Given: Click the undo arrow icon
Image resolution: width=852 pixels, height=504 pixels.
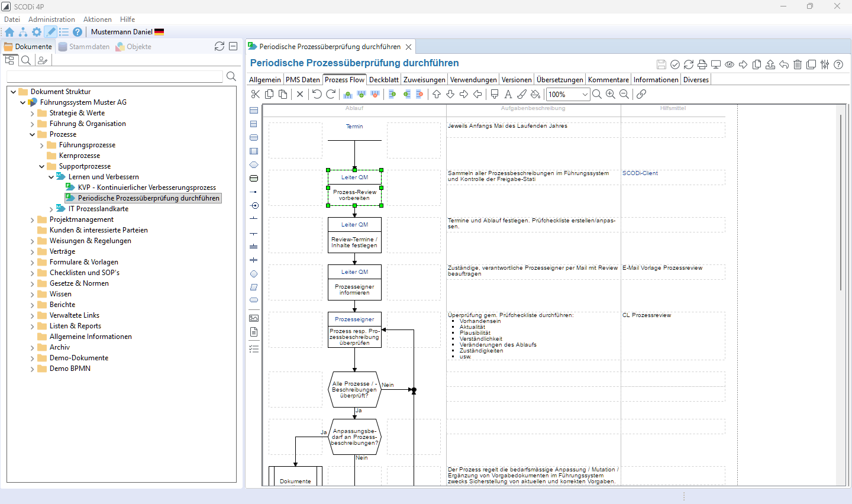Looking at the screenshot, I should 317,94.
